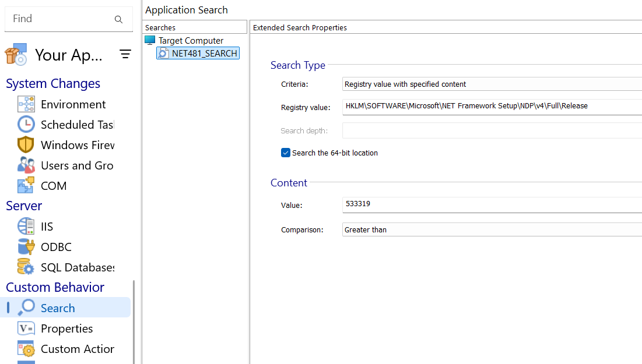Open the IIS globe icon
This screenshot has height=364, width=642.
pyautogui.click(x=26, y=227)
